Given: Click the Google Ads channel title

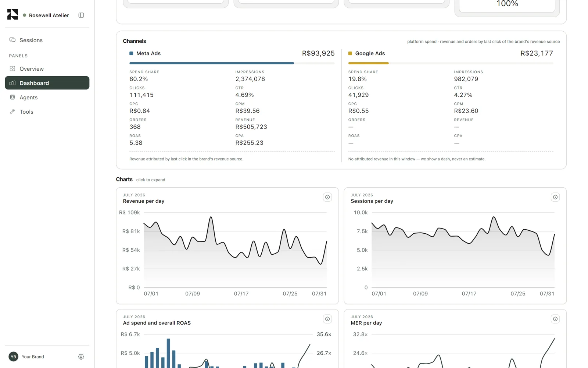Looking at the screenshot, I should pos(370,53).
